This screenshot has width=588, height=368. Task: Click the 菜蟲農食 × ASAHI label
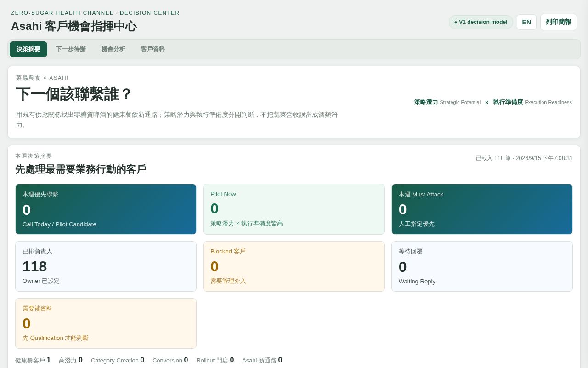point(42,78)
